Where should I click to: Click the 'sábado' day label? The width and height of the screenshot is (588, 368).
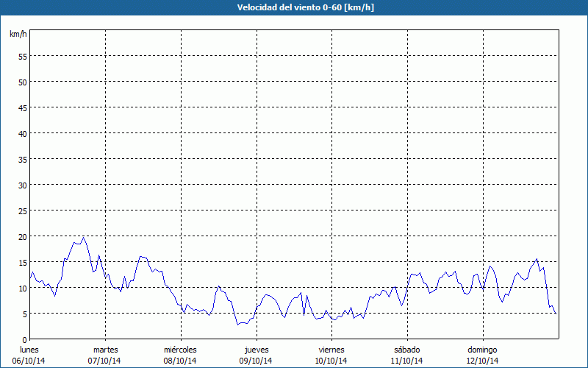[407, 350]
